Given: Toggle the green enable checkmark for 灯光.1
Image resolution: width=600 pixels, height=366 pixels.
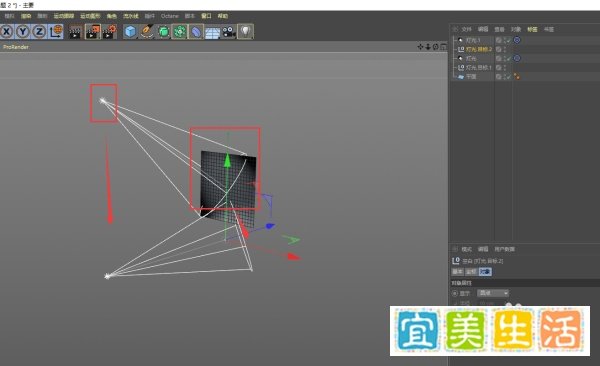Looking at the screenshot, I should (509, 40).
